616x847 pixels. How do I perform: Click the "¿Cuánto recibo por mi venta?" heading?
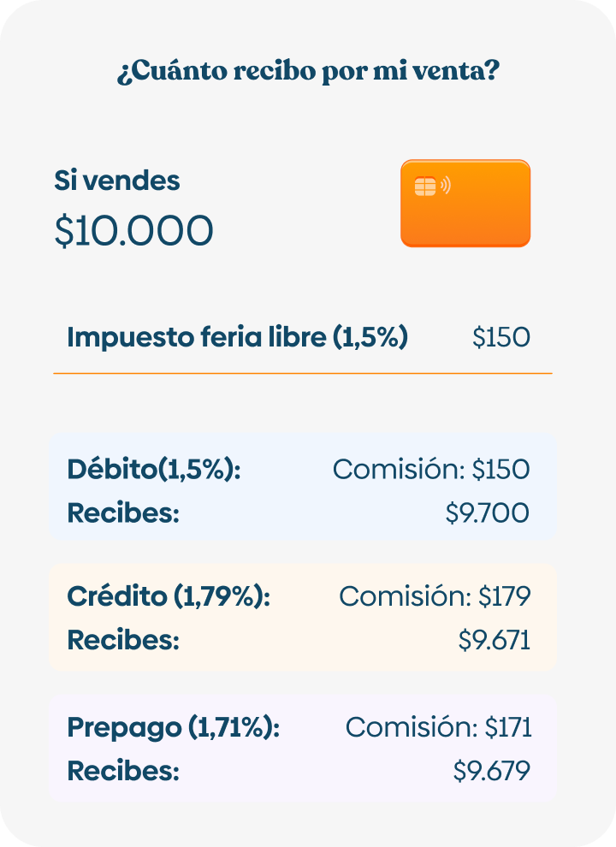pos(308,72)
